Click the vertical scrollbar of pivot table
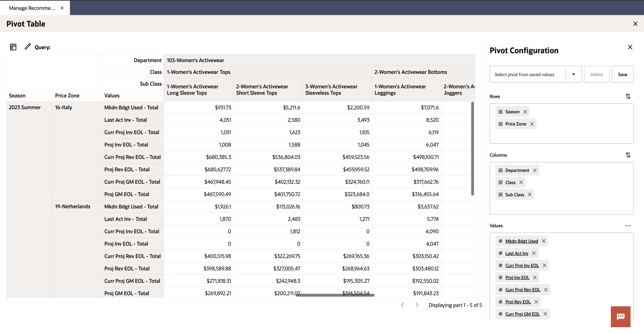This screenshot has height=334, width=644. (x=472, y=149)
